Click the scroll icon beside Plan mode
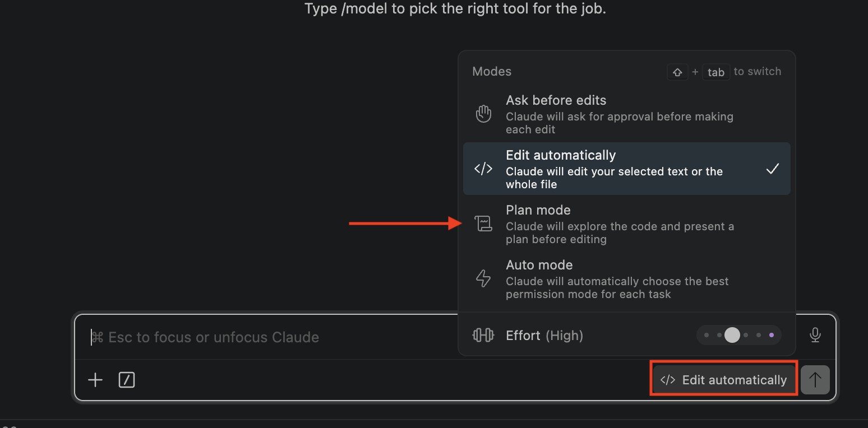Image resolution: width=868 pixels, height=428 pixels. click(x=483, y=224)
